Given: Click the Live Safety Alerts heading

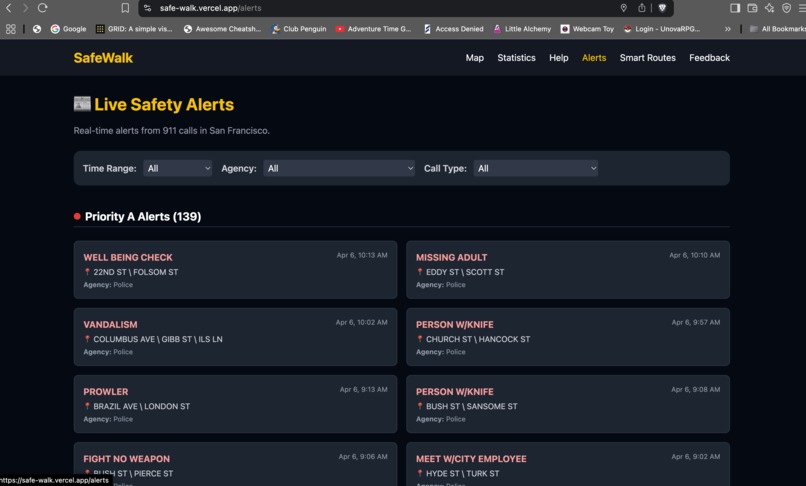Looking at the screenshot, I should pos(164,104).
